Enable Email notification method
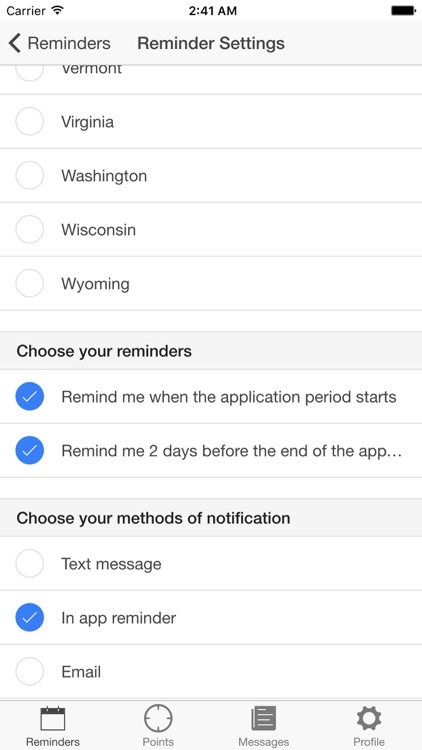Viewport: 422px width, 750px height. point(30,672)
